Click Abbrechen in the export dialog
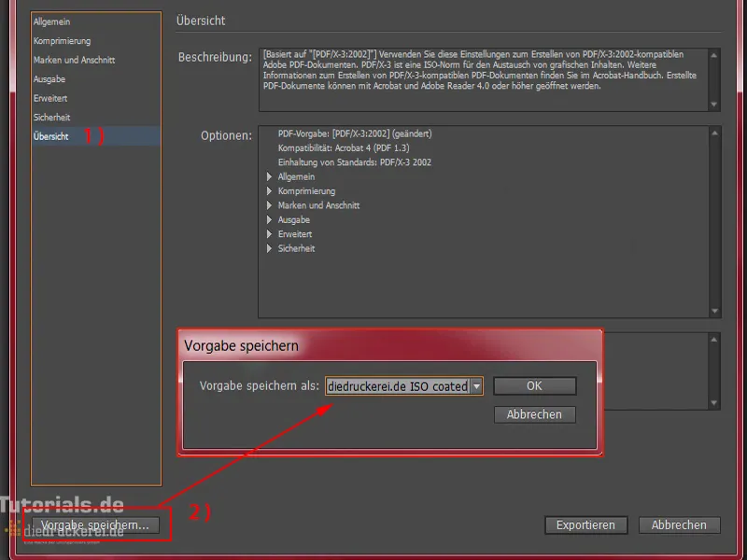747x560 pixels. pyautogui.click(x=679, y=525)
